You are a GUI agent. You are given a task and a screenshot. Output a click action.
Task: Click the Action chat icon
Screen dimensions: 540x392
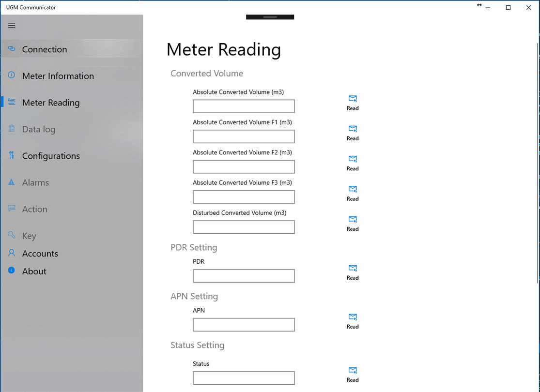coord(11,208)
